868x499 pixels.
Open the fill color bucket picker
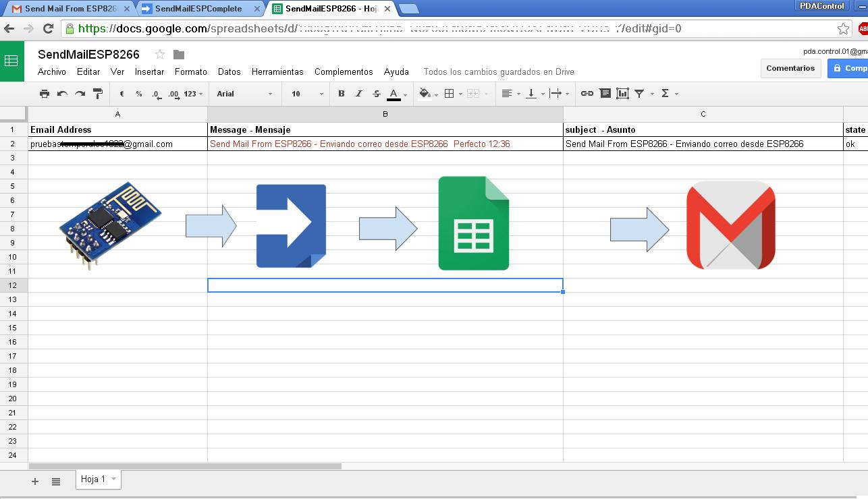coord(428,94)
